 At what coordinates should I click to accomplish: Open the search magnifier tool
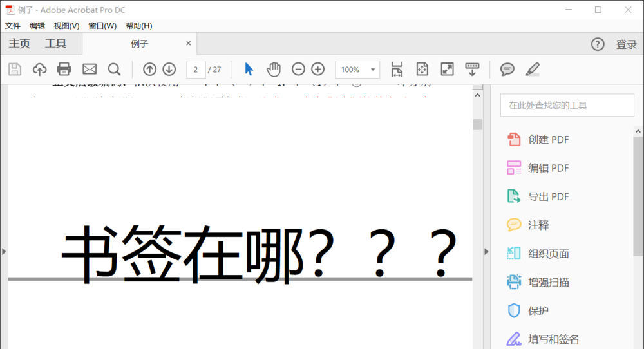pos(114,70)
